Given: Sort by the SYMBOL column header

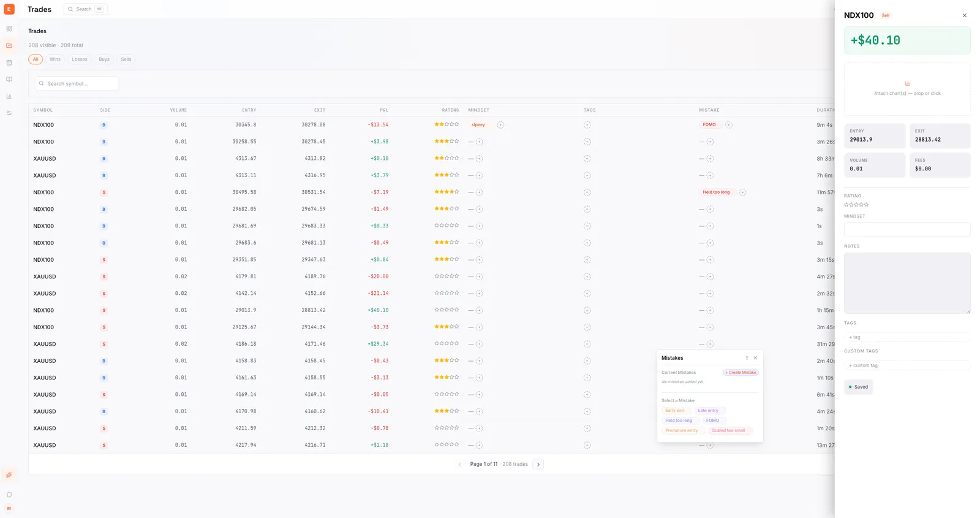Looking at the screenshot, I should (43, 110).
